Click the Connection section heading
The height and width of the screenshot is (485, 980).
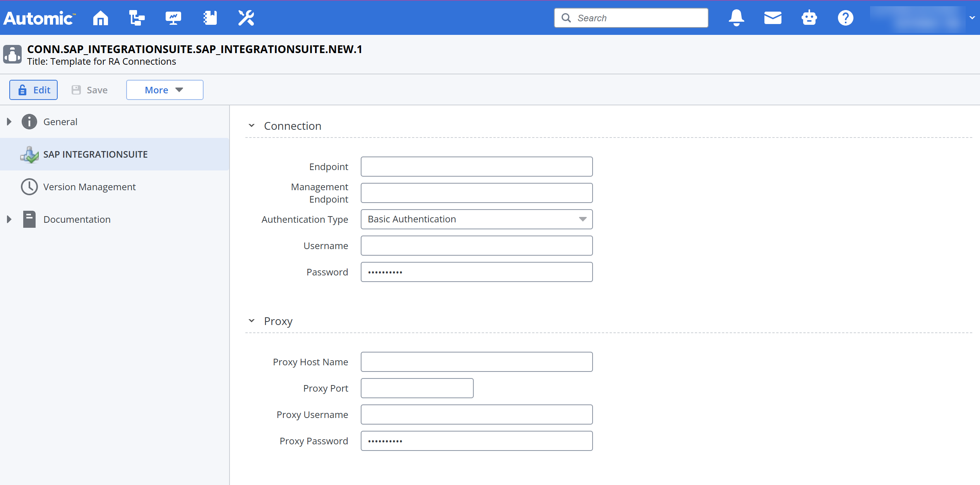point(293,126)
